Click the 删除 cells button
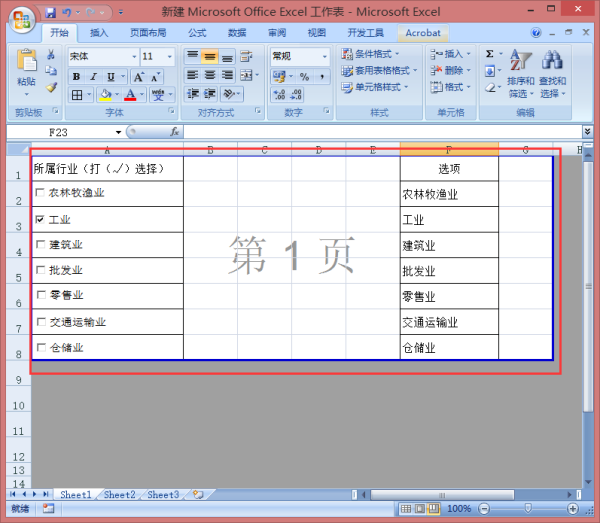The image size is (600, 523). pos(450,70)
